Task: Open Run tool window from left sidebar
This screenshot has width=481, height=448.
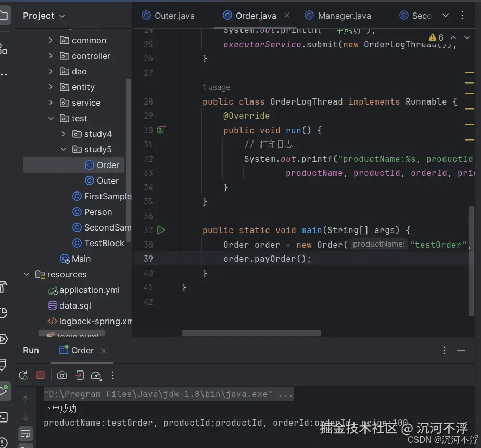Action: [4, 390]
